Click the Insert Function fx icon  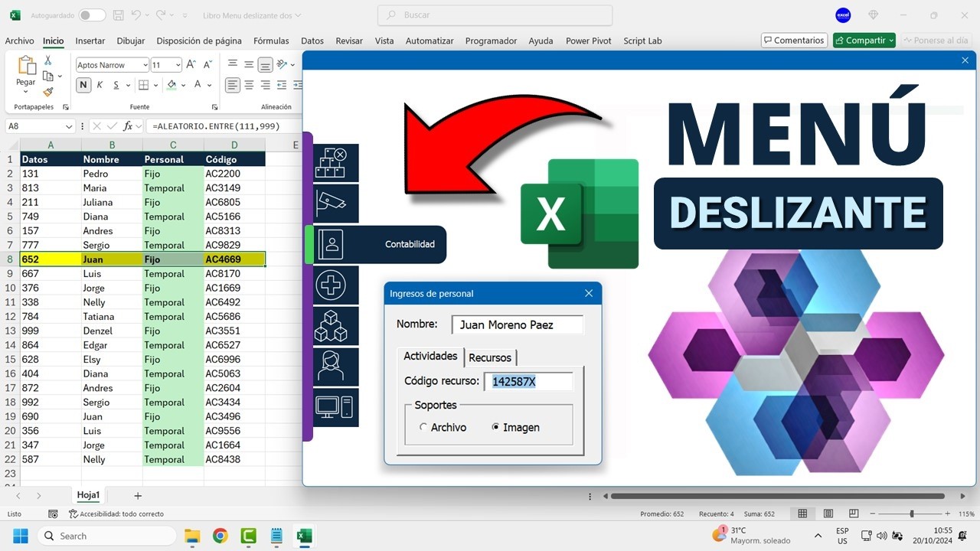coord(128,126)
